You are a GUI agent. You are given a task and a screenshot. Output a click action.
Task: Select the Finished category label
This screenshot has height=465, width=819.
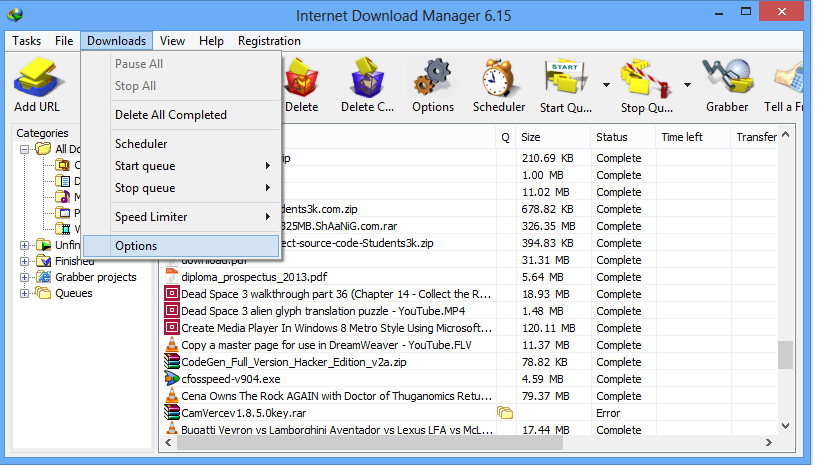click(x=75, y=261)
